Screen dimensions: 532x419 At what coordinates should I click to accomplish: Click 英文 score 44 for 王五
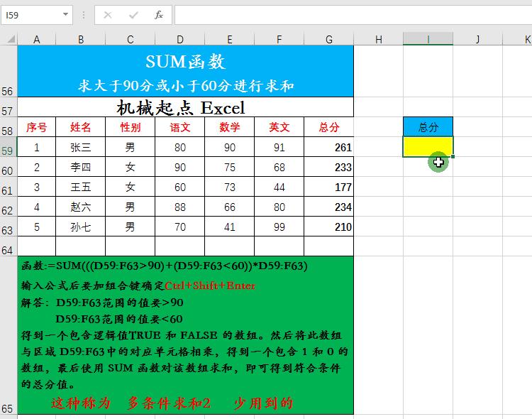click(279, 187)
